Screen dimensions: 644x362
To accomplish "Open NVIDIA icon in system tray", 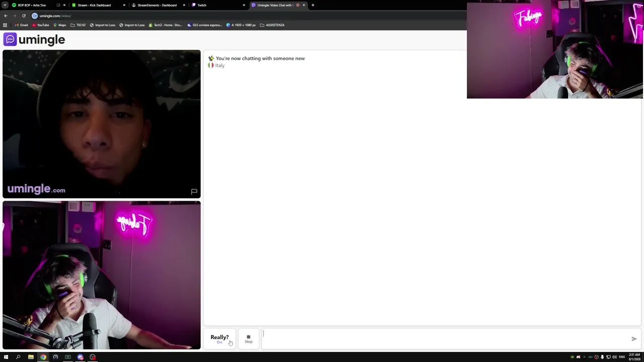I will point(572,357).
